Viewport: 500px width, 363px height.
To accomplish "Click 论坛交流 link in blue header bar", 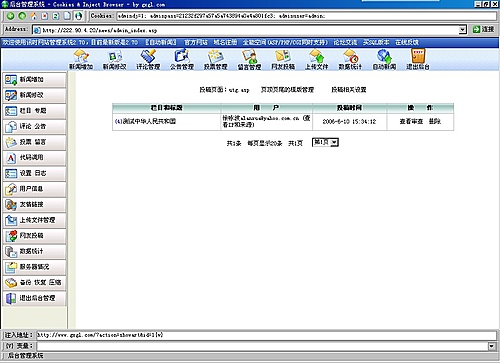I will click(x=345, y=42).
